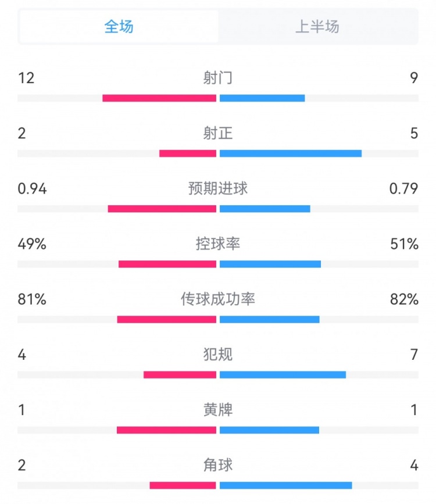
Task: Click the blue 射门 bar
Action: coord(262,98)
